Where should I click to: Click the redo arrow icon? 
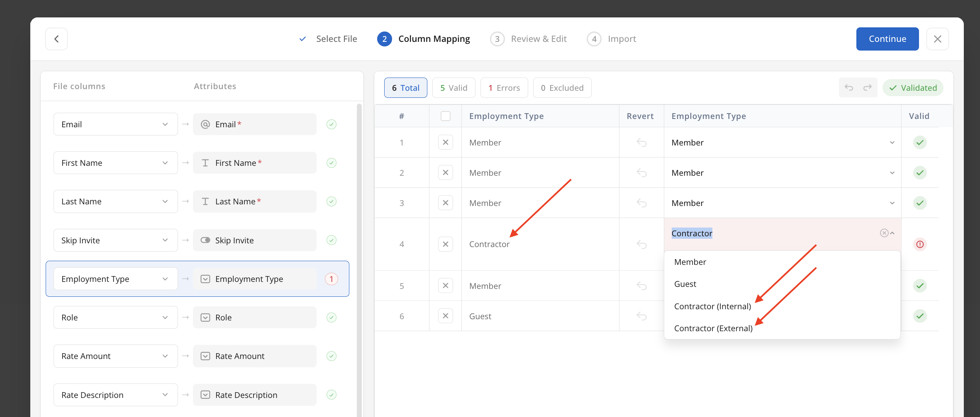pyautogui.click(x=868, y=87)
